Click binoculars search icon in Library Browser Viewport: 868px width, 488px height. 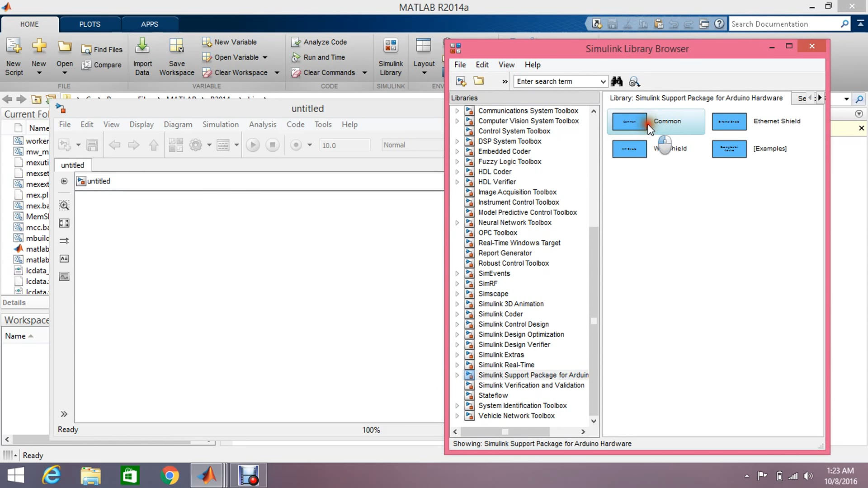[617, 81]
